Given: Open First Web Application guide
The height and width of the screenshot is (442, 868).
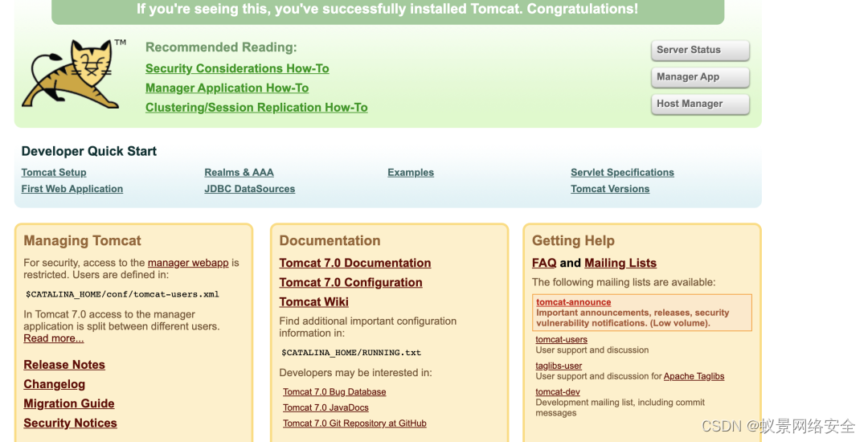Looking at the screenshot, I should 72,189.
